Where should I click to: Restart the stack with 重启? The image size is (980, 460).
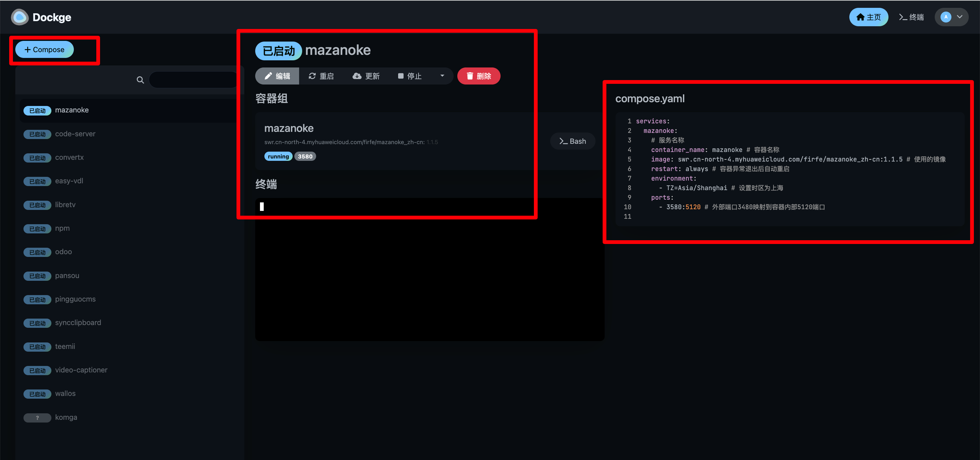click(x=321, y=76)
